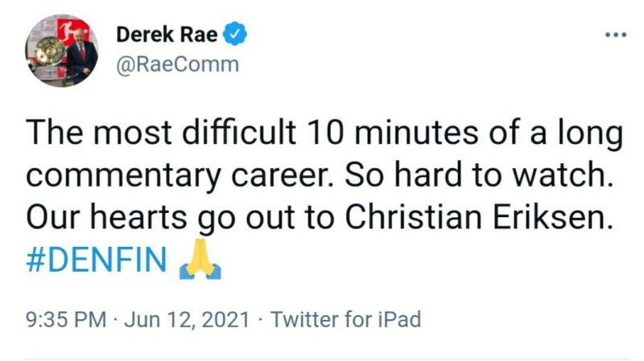The height and width of the screenshot is (361, 644).
Task: Click the Derek Rae display name
Action: pos(167,35)
